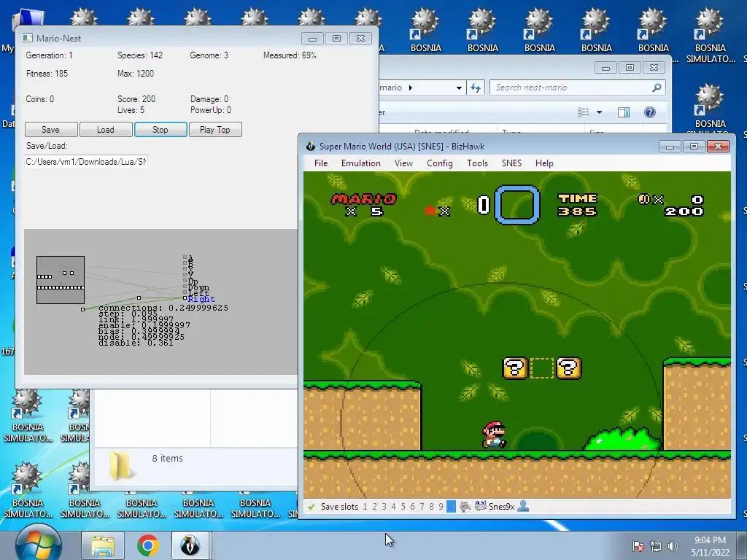
Task: Click the volume speaker tray icon
Action: pos(673,546)
